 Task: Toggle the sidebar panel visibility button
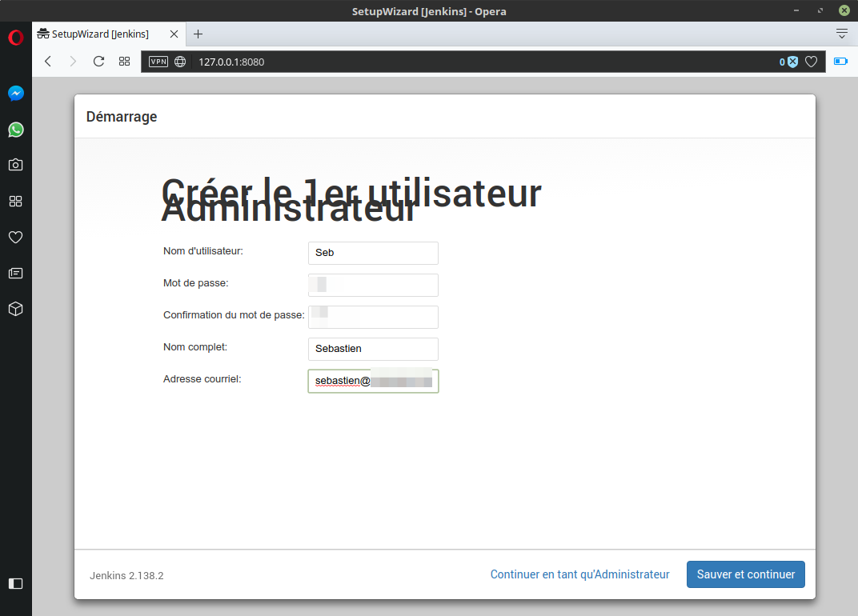[x=16, y=583]
